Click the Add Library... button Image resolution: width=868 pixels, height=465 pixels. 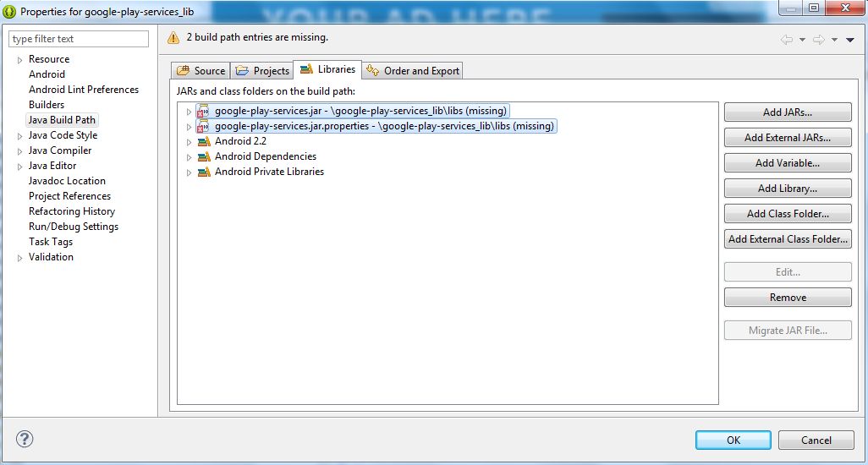click(788, 189)
